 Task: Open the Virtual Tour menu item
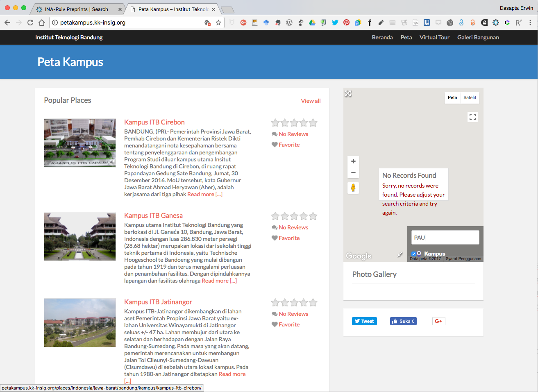(x=434, y=37)
